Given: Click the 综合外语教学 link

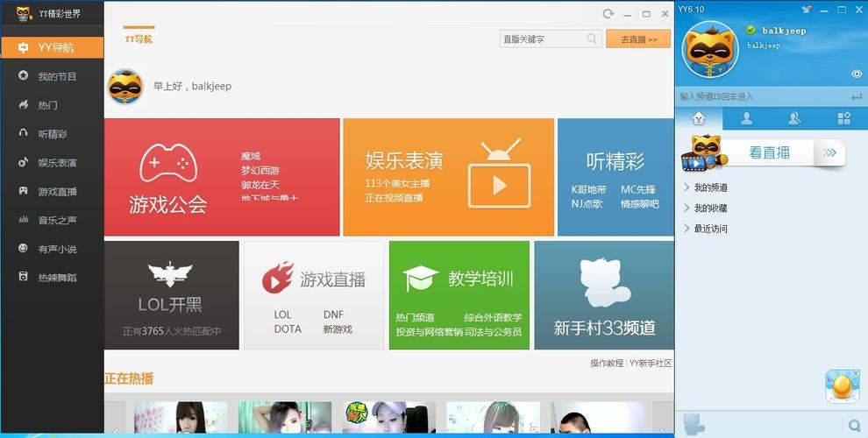Looking at the screenshot, I should click(x=494, y=317).
